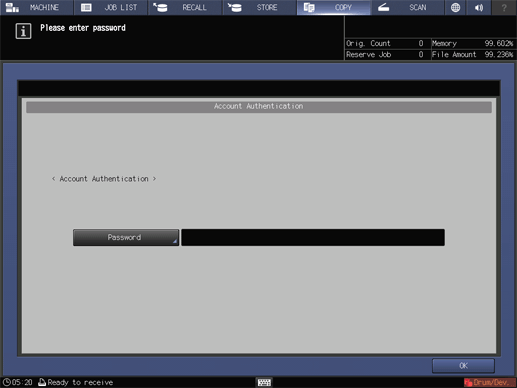The image size is (517, 388).
Task: Click the Ready to receive status icon
Action: pyautogui.click(x=42, y=382)
